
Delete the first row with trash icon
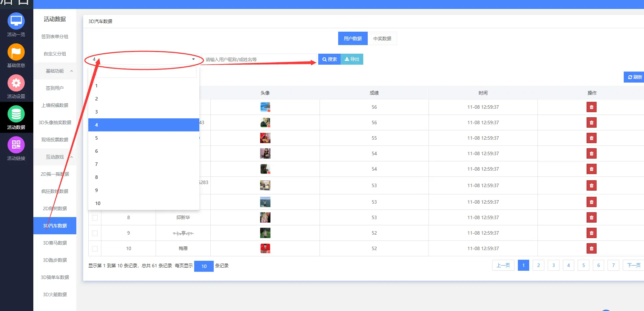pos(591,107)
